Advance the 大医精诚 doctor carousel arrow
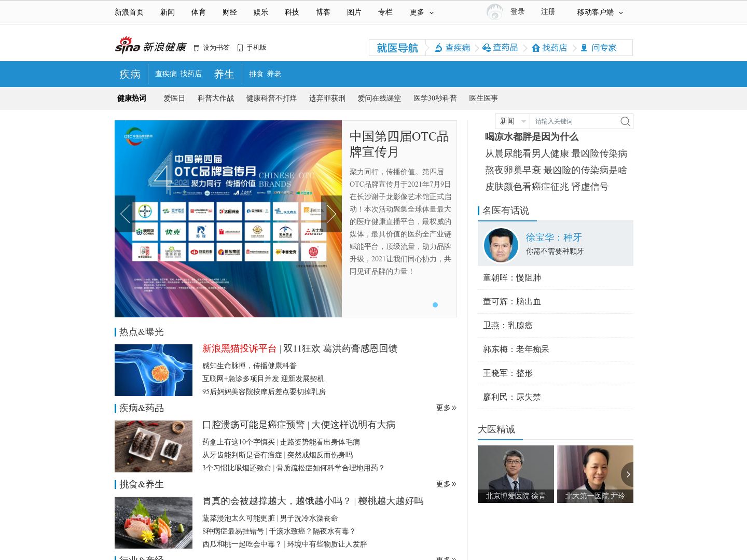This screenshot has height=560, width=747. [x=627, y=474]
